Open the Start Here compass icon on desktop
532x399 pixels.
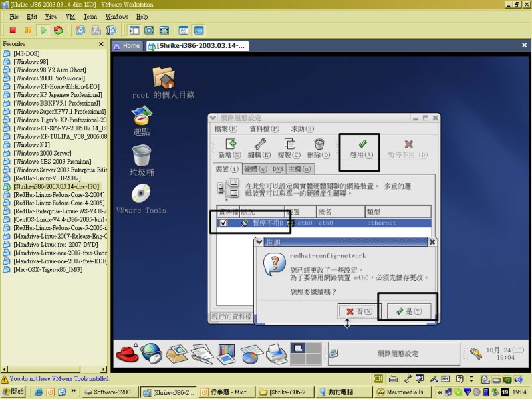click(x=142, y=116)
